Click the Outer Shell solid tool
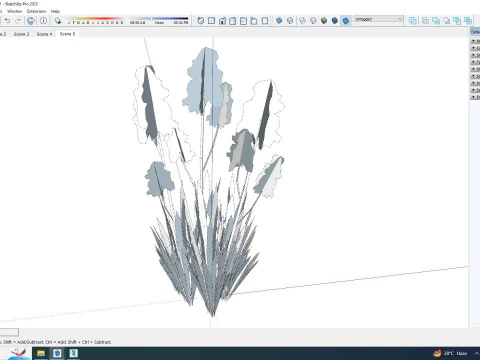Image resolution: width=480 pixels, height=360 pixels. coord(412,21)
